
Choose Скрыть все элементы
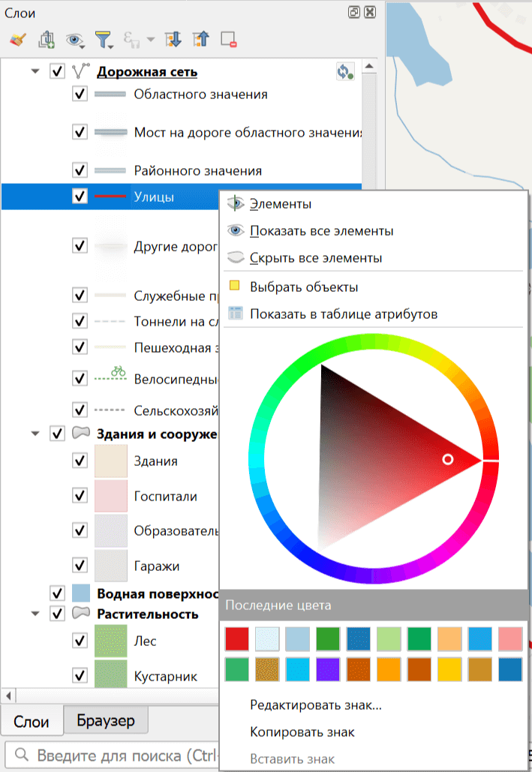[x=373, y=258]
